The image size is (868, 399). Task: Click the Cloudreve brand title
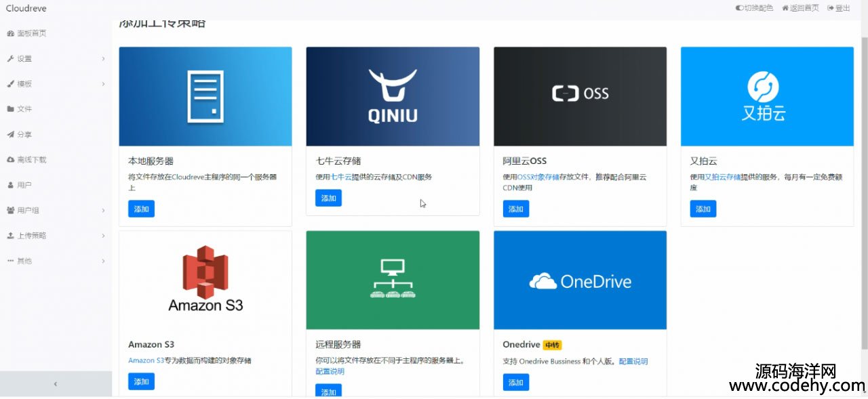[x=26, y=8]
